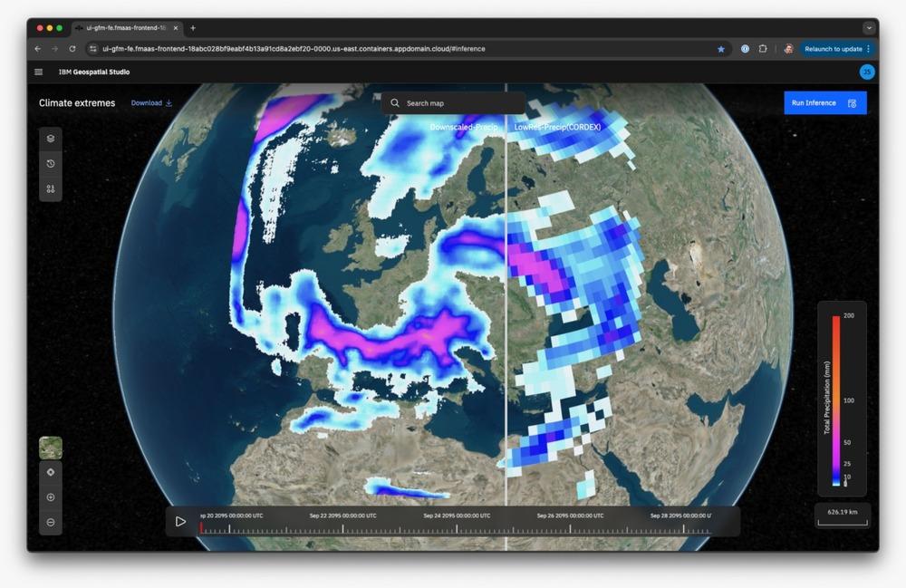906x588 pixels.
Task: Close the ui-gfm-fe browser tab
Action: point(176,28)
